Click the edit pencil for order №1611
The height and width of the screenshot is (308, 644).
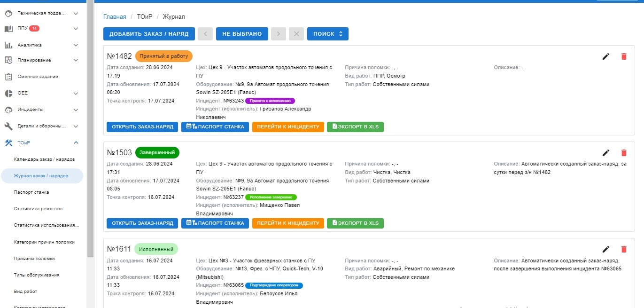606,249
